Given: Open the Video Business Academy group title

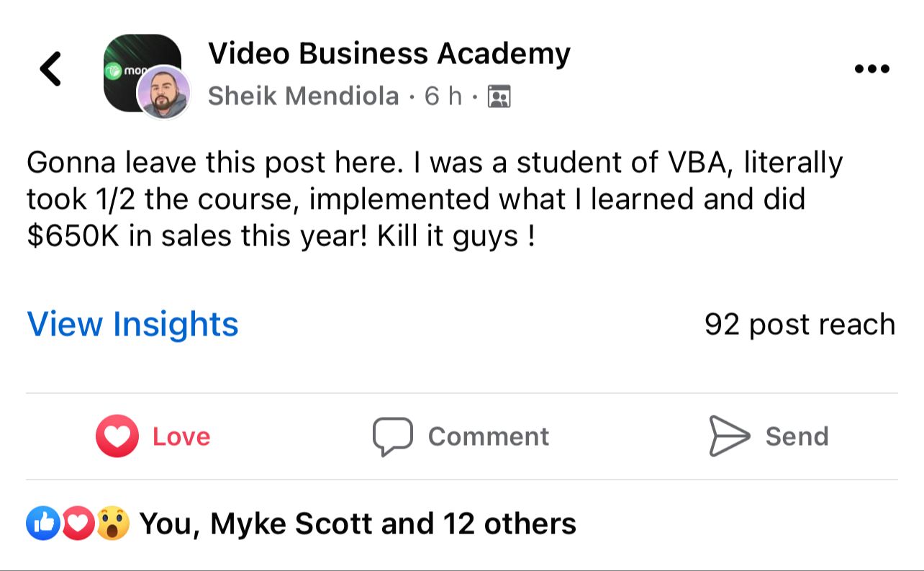Looking at the screenshot, I should 389,53.
